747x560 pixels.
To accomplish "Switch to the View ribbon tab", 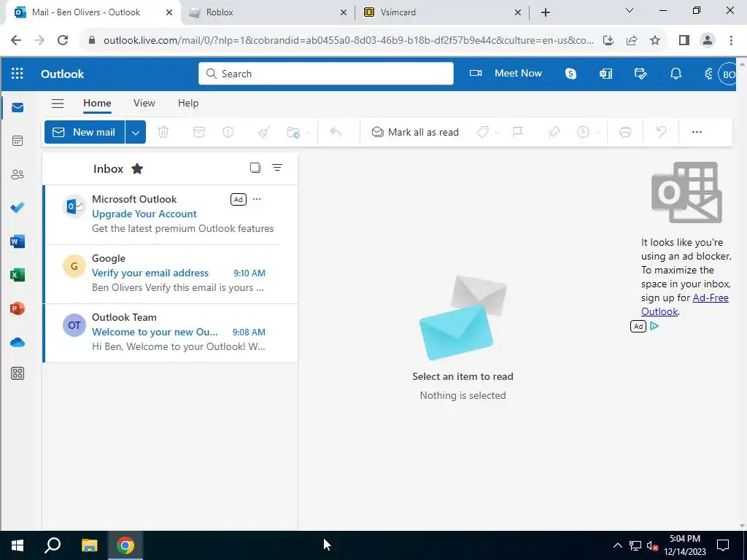I will pos(144,103).
